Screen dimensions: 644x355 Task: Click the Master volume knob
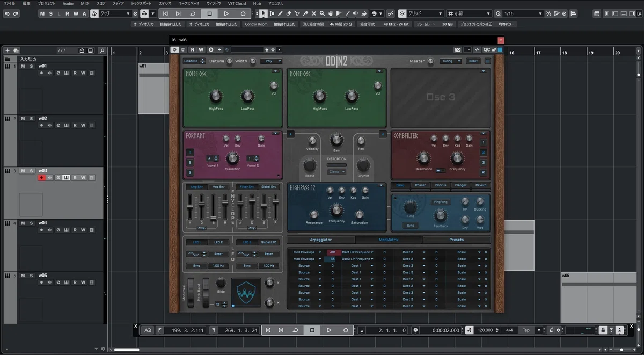[x=431, y=61]
